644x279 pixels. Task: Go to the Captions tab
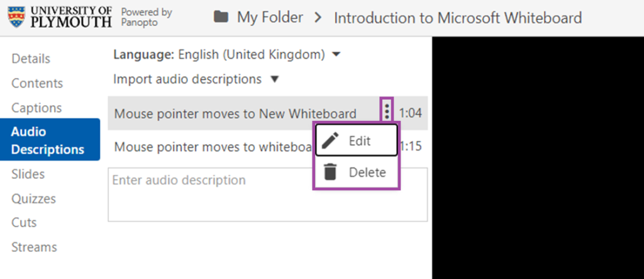[36, 108]
